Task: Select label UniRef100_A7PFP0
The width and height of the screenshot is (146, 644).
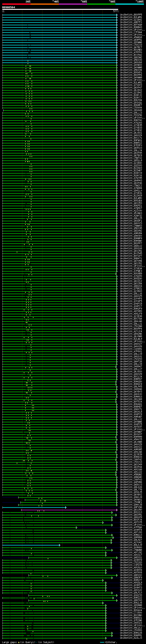Action: (x=131, y=53)
